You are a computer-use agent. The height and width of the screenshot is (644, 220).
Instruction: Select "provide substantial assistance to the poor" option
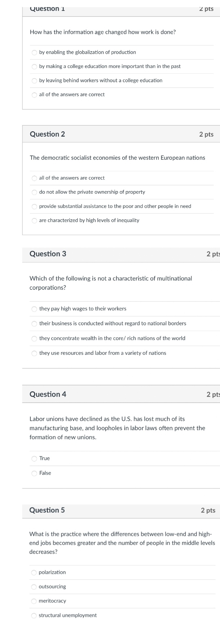[34, 206]
